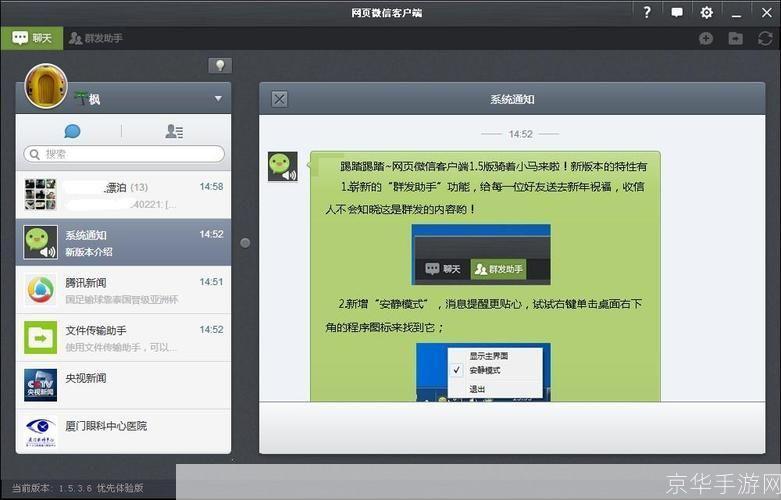This screenshot has height=500, width=781.
Task: Open the 漂泊 (13) group chat
Action: (x=124, y=195)
